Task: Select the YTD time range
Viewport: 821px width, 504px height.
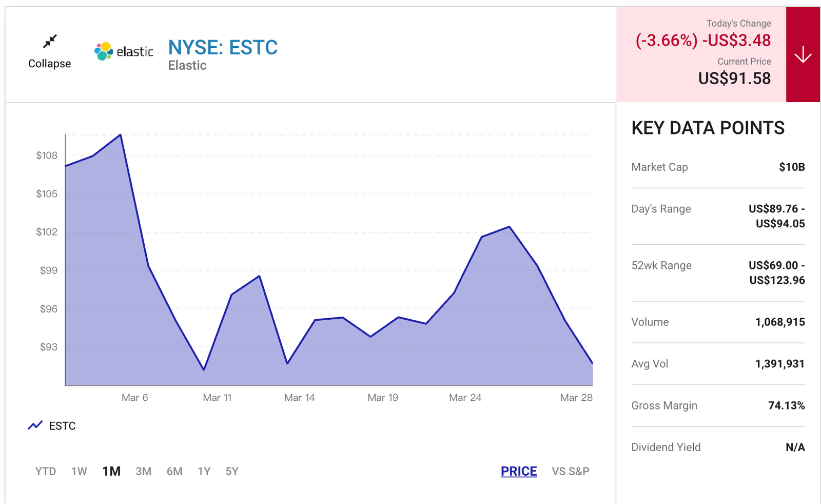Action: [x=46, y=471]
